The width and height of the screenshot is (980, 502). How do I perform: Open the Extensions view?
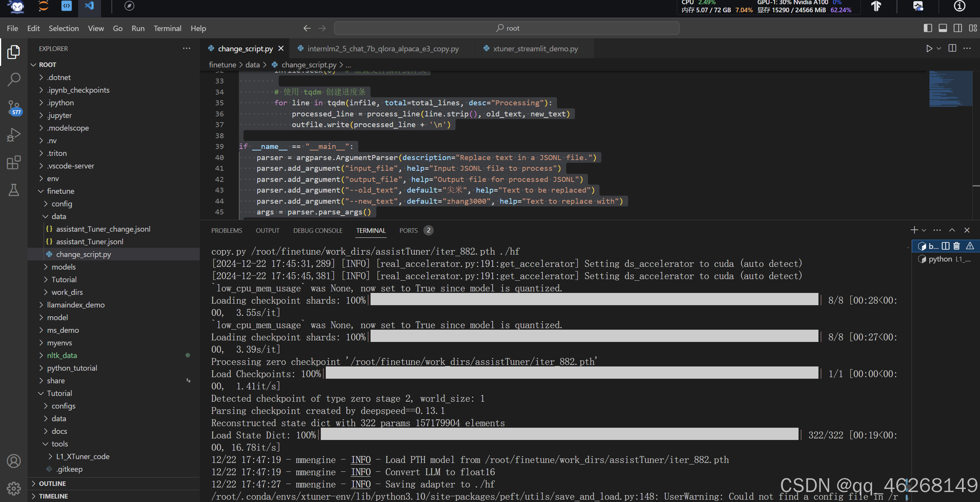[x=14, y=162]
